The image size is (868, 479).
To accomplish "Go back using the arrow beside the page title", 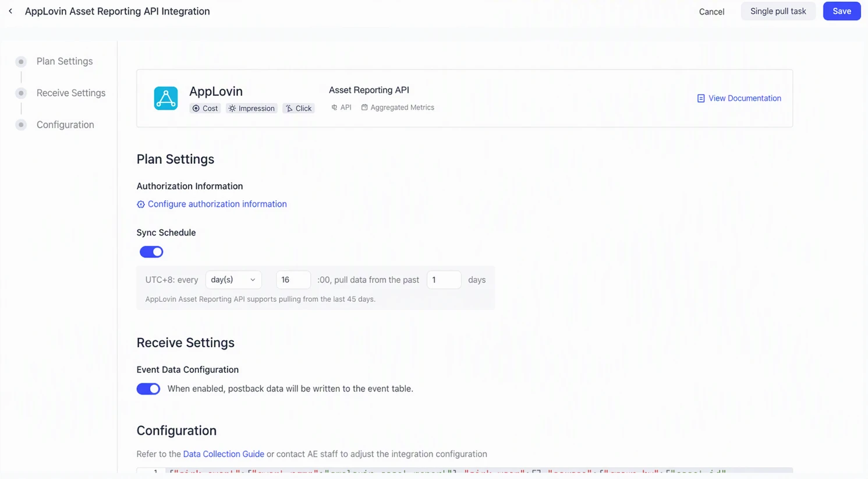I will click(x=10, y=11).
